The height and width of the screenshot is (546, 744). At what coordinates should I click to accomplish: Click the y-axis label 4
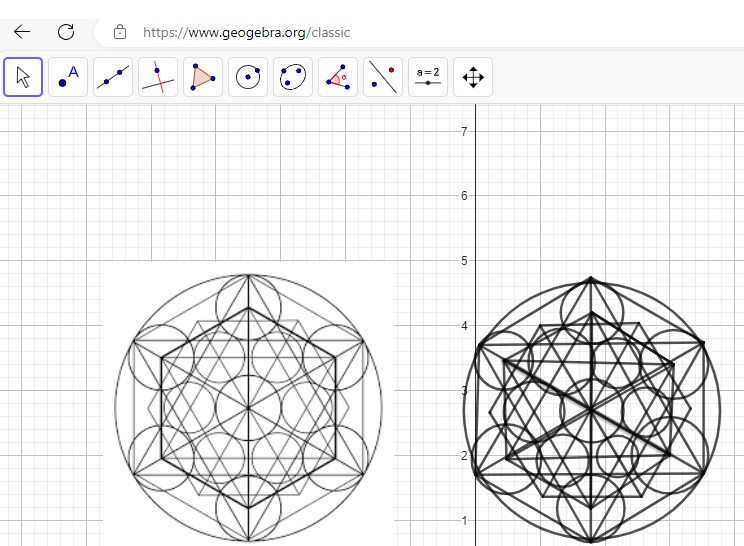(464, 325)
